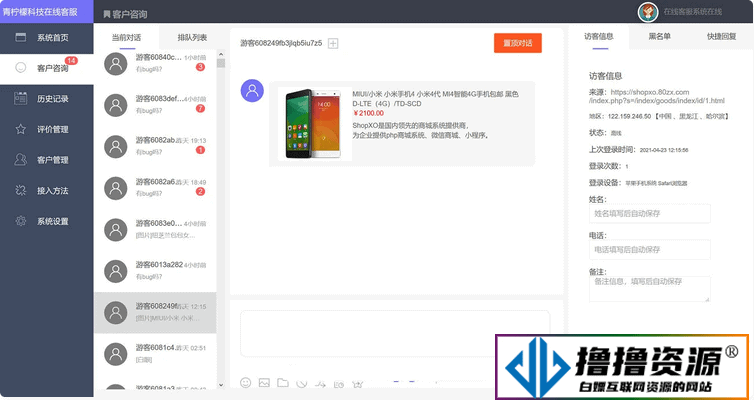Select conversation 游客608249f from 昨天 12:15
This screenshot has height=400, width=754.
tap(155, 312)
